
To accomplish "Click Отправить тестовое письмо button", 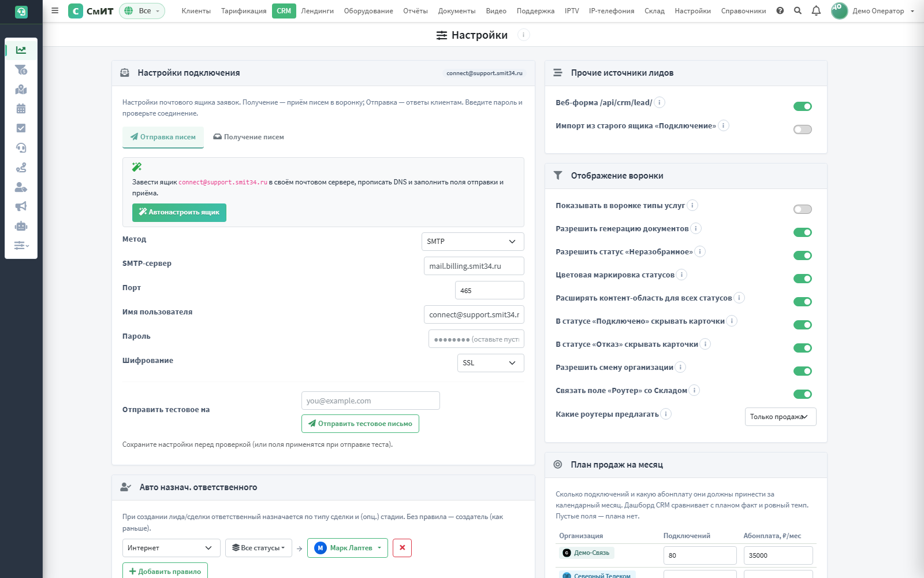I will [360, 424].
